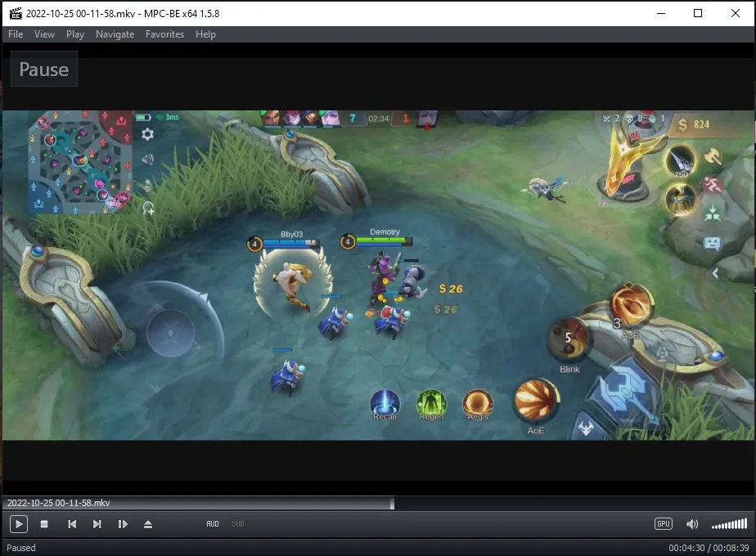Advance one frame with Step button

click(x=123, y=524)
